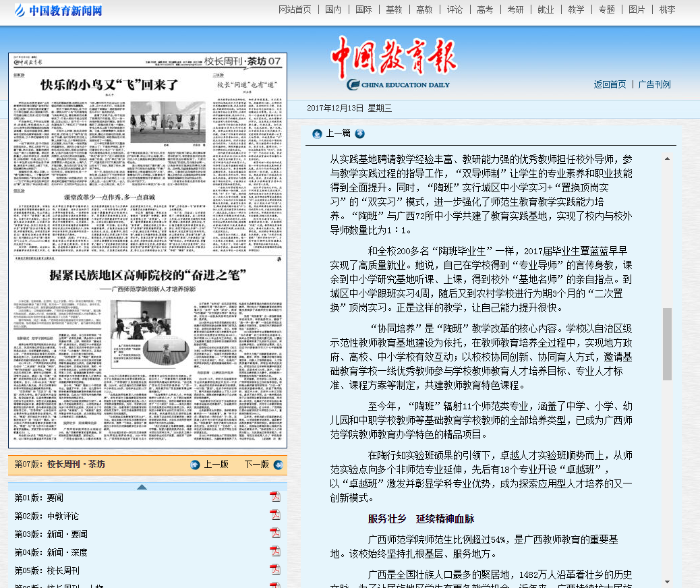Open 基教 in the top navigation
Screen dimensions: 700x588
tap(394, 10)
